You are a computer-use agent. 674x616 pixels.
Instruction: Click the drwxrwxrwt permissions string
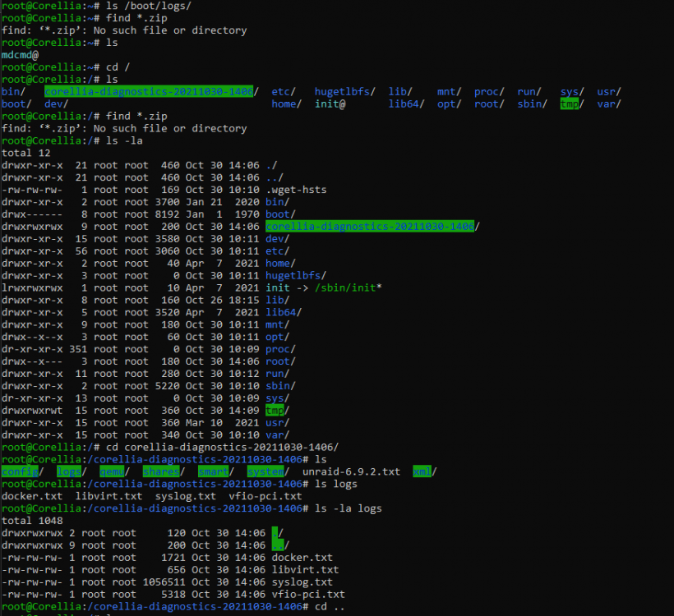[x=32, y=410]
